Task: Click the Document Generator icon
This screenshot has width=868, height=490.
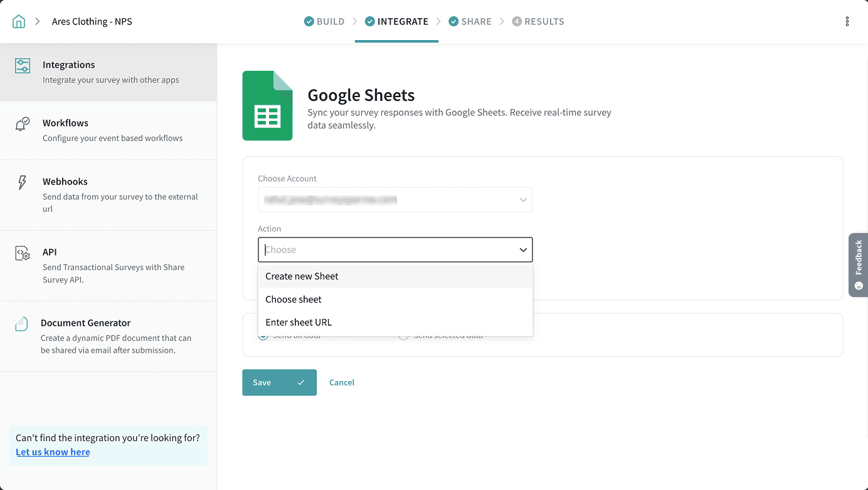Action: tap(22, 324)
